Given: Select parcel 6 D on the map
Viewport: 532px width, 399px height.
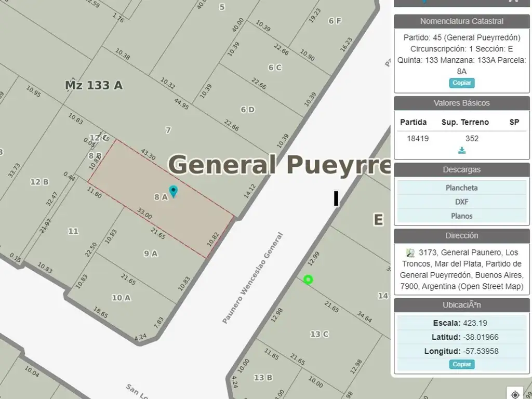Looking at the screenshot, I should pyautogui.click(x=247, y=110).
